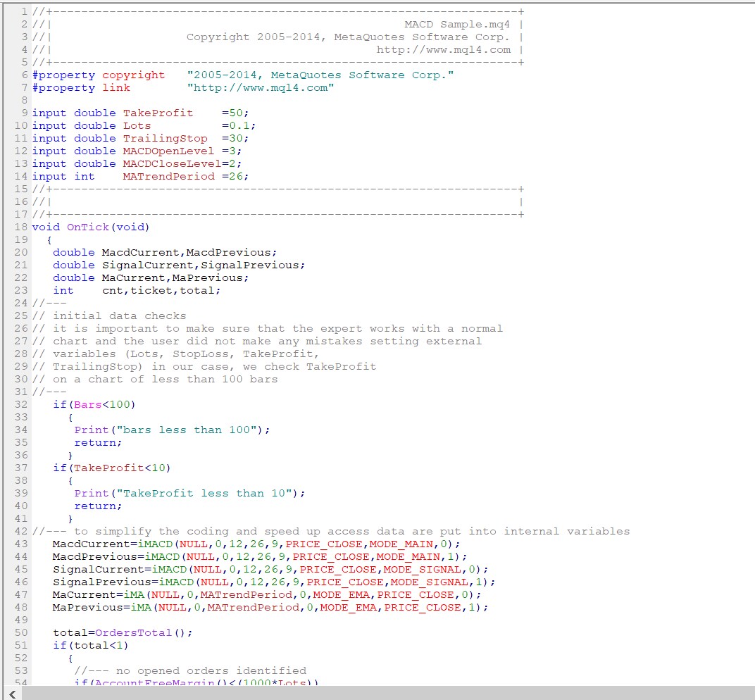This screenshot has width=755, height=700.
Task: Click the "return;" statement on line 40
Action: [98, 506]
